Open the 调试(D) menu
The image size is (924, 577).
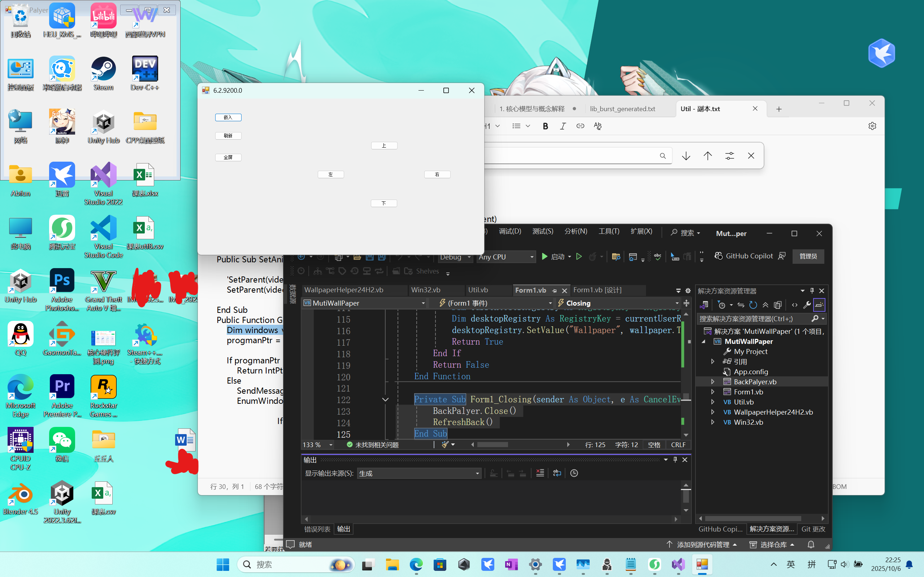pyautogui.click(x=510, y=231)
